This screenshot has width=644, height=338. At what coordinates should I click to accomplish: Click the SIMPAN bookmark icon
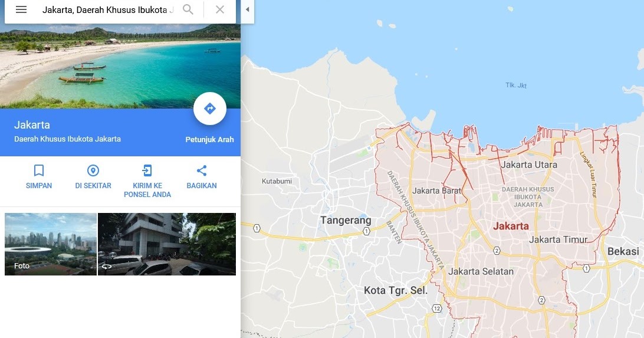(x=38, y=170)
